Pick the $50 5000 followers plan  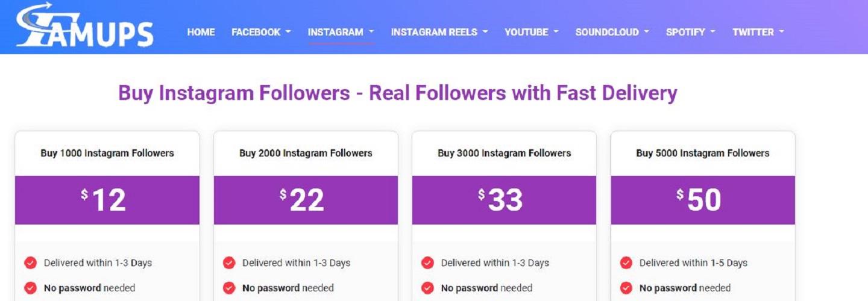703,200
